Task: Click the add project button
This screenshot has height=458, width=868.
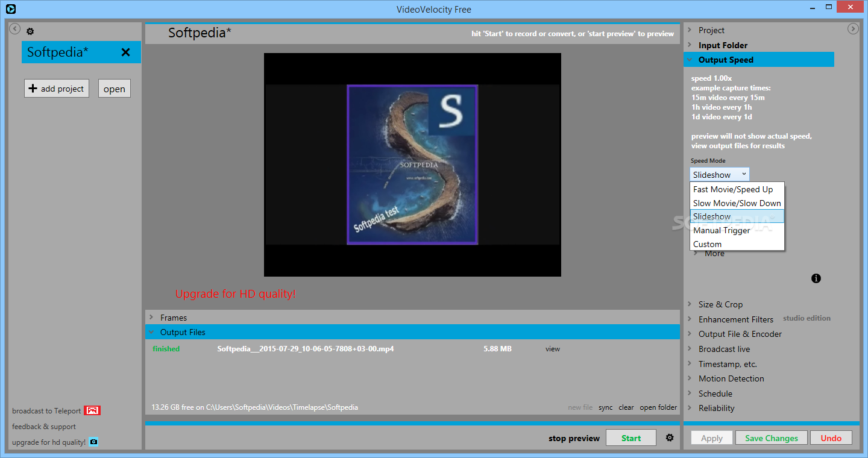Action: [57, 89]
